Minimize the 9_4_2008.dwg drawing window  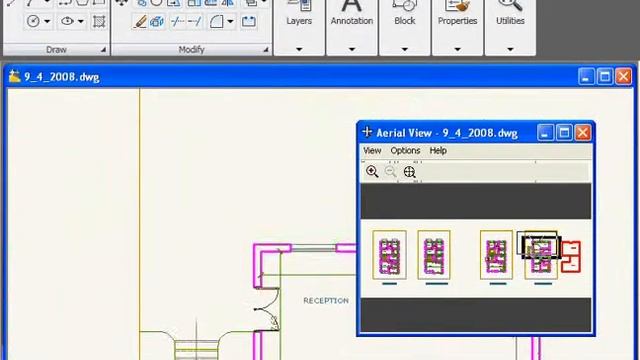point(586,77)
